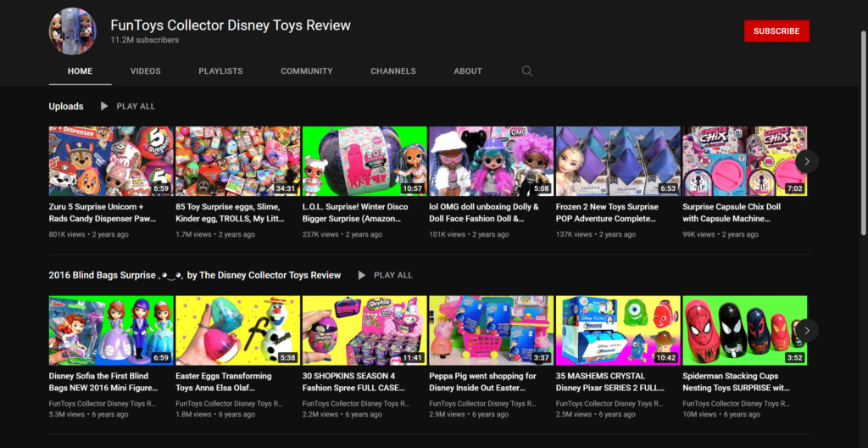Open Disney Sofia the First thumbnail
Screen dimensions: 868x448
tap(111, 330)
